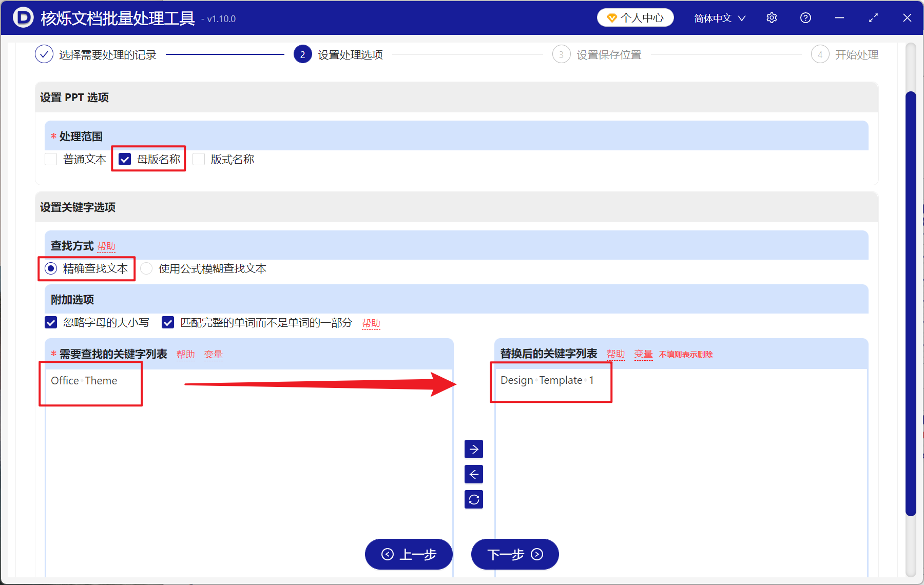Image resolution: width=924 pixels, height=585 pixels.
Task: Select the 使用公式模糊查找文本 radio option
Action: (x=146, y=268)
